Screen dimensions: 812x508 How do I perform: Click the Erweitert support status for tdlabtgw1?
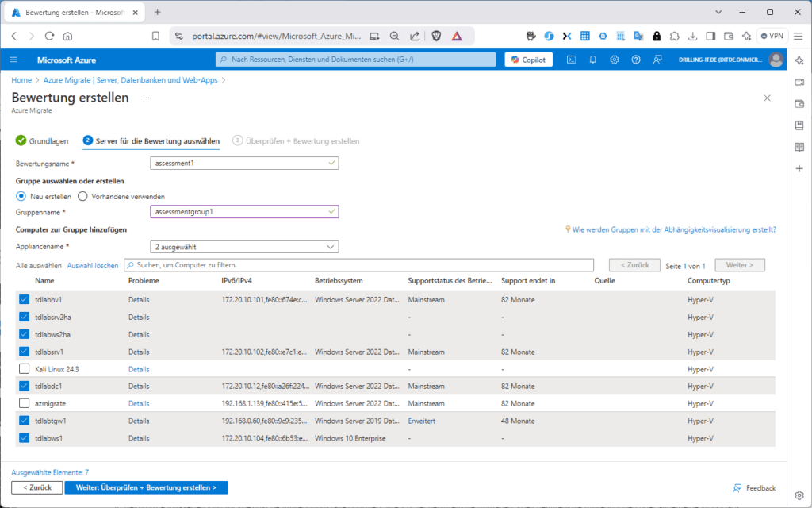coord(422,421)
